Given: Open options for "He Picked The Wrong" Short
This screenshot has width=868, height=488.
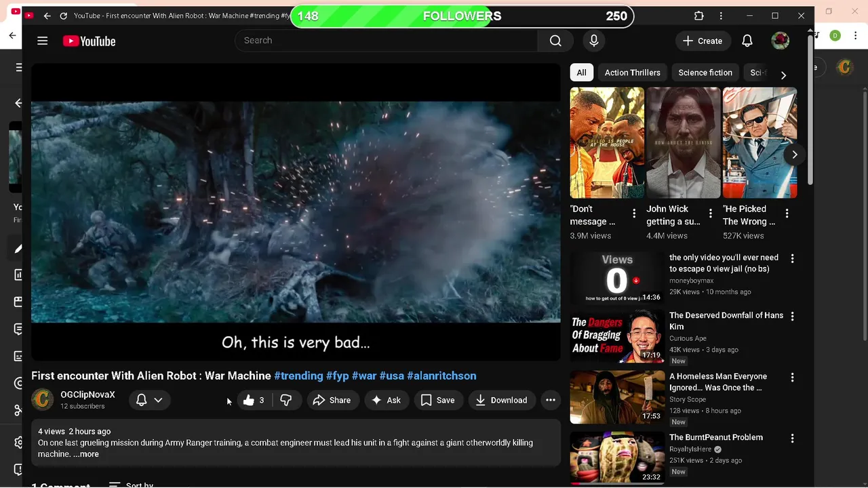Looking at the screenshot, I should tap(787, 213).
